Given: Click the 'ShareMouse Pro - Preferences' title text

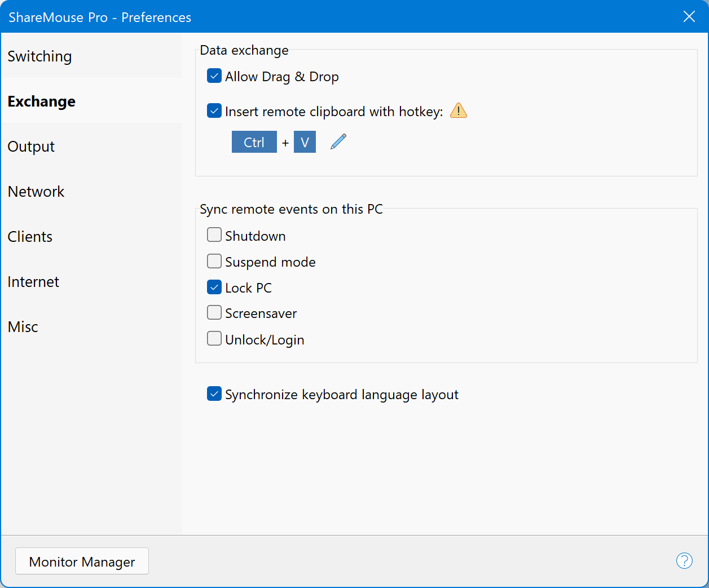Looking at the screenshot, I should click(x=100, y=17).
